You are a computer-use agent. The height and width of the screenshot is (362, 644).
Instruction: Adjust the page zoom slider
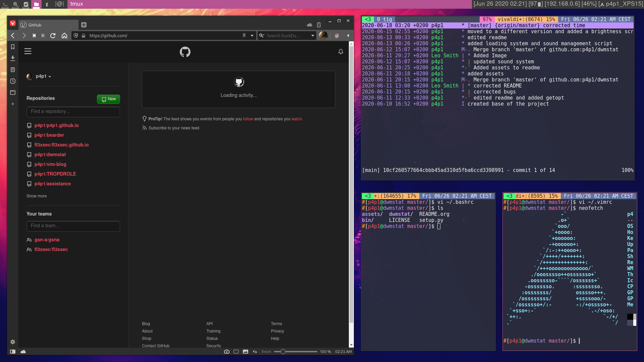(283, 352)
